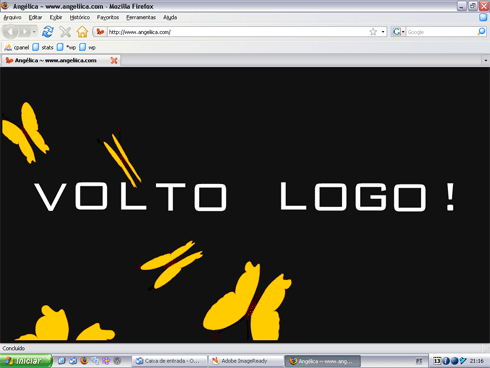
Task: Open the Ferramentas menu
Action: 141,17
